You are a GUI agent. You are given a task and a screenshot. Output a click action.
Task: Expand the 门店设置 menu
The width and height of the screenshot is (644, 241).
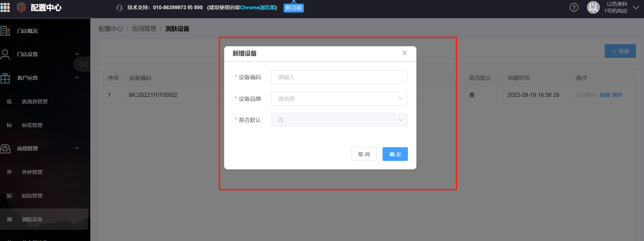(77, 54)
